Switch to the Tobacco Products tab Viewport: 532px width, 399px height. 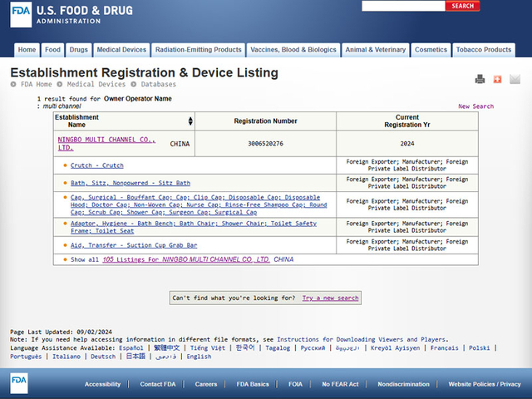pyautogui.click(x=485, y=50)
